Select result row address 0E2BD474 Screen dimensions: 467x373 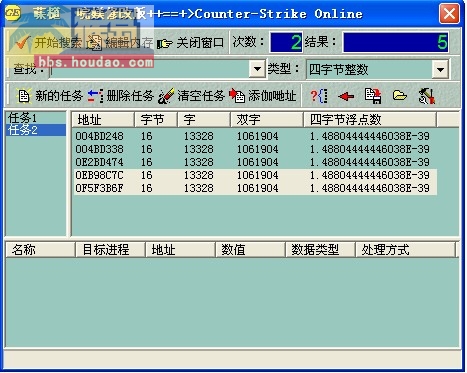pos(255,162)
